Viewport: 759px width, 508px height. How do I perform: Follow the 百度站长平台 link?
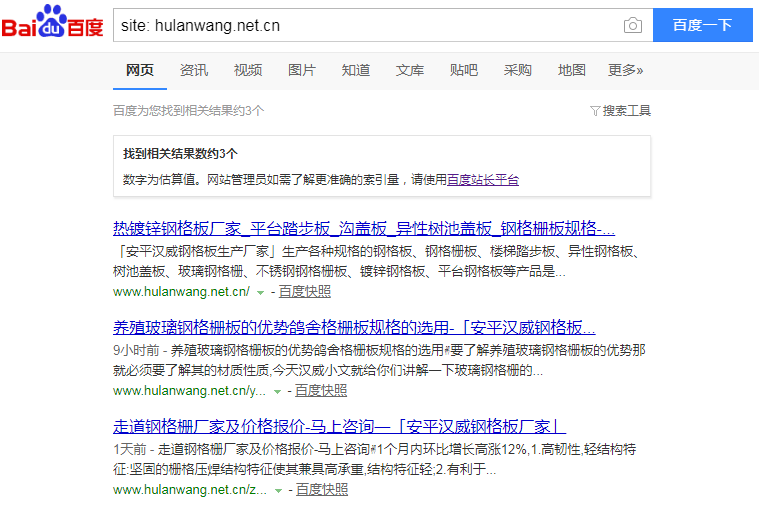tap(483, 180)
